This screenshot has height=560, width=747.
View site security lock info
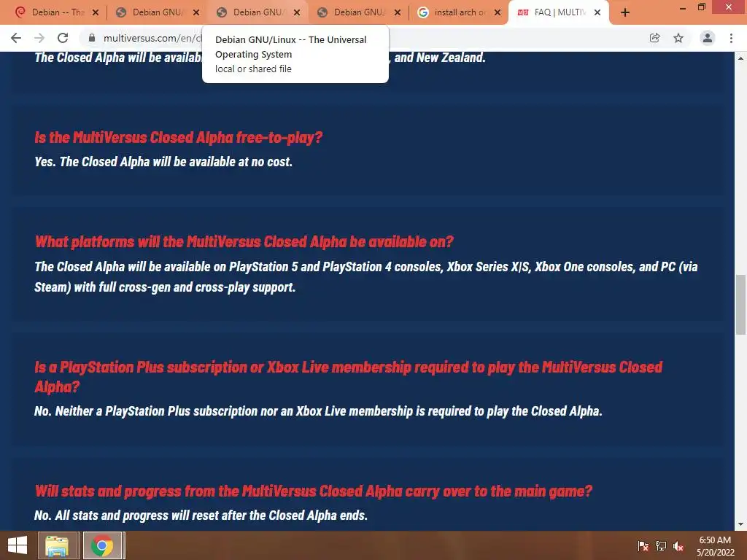click(92, 38)
